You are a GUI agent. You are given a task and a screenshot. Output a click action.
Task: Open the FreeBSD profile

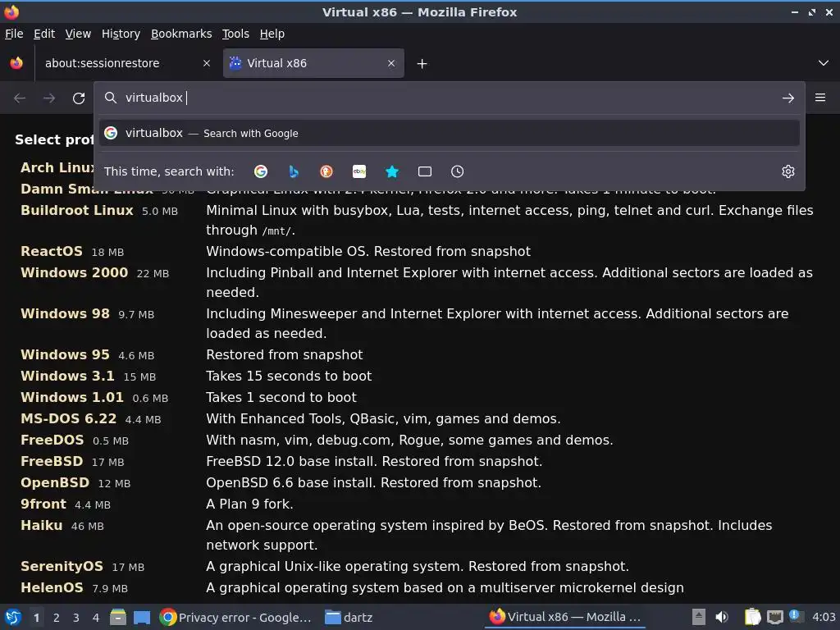pos(52,461)
